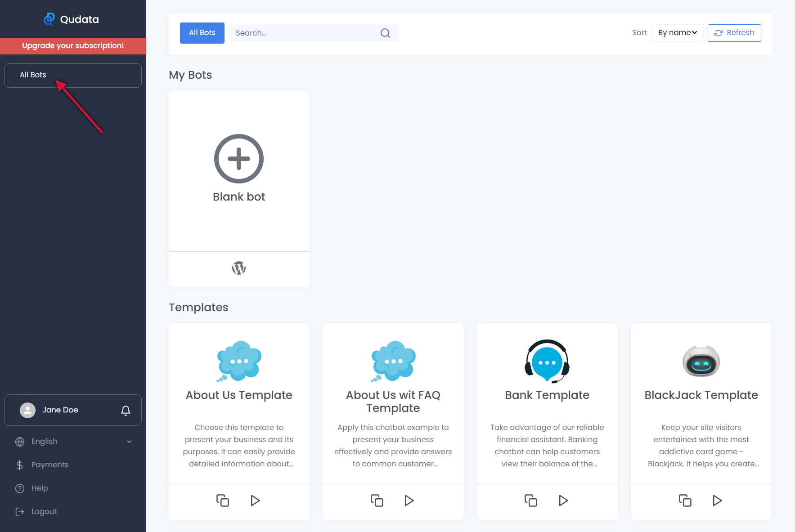The height and width of the screenshot is (532, 795).
Task: Run the About Us Template preview
Action: tap(255, 501)
